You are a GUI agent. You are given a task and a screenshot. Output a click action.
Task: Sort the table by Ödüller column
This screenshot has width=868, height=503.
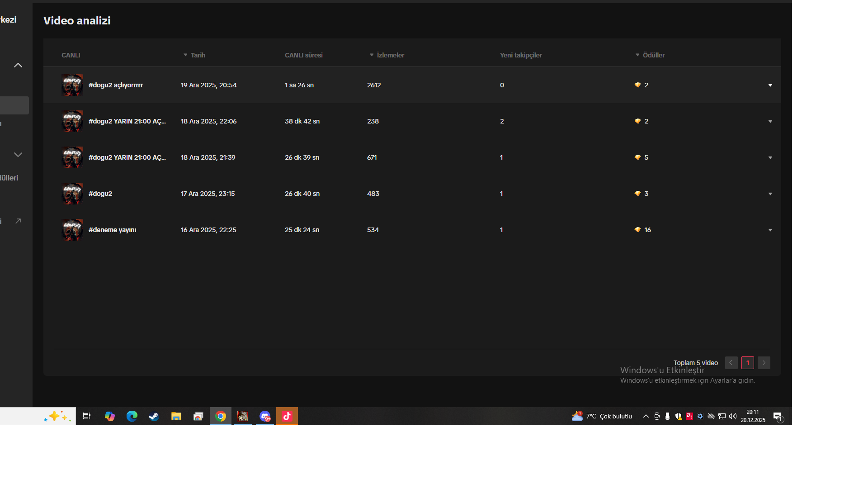click(650, 55)
